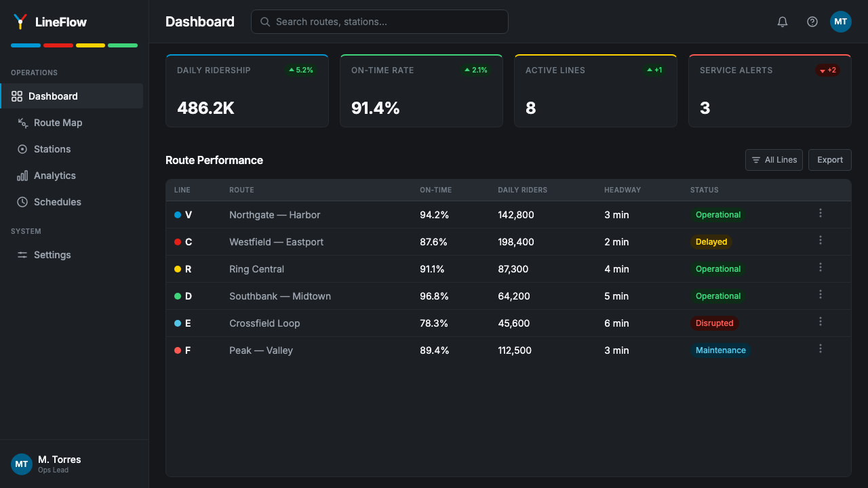
Task: Open the All Lines filter dropdown
Action: pyautogui.click(x=774, y=160)
